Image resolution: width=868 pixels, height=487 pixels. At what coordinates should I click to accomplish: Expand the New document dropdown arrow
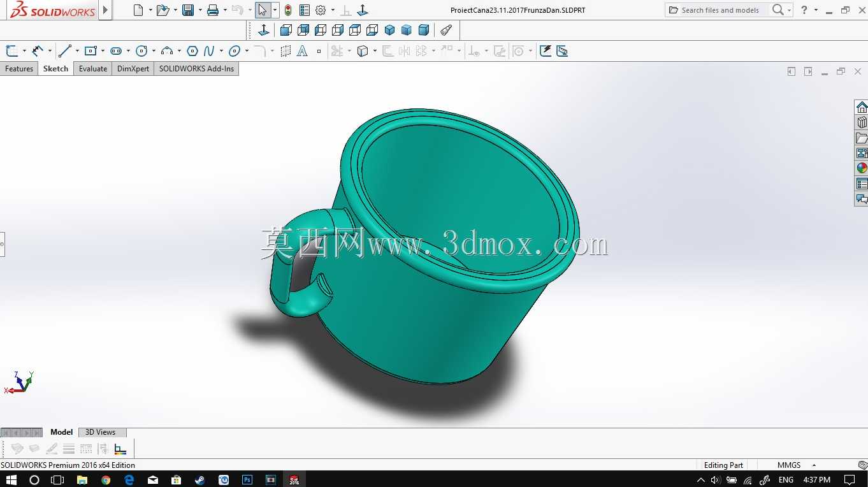click(x=150, y=10)
